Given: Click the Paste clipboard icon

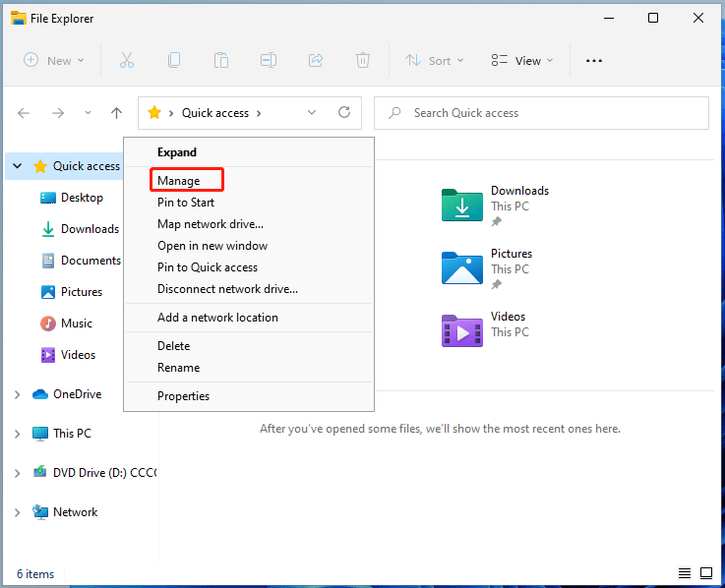Looking at the screenshot, I should [221, 60].
